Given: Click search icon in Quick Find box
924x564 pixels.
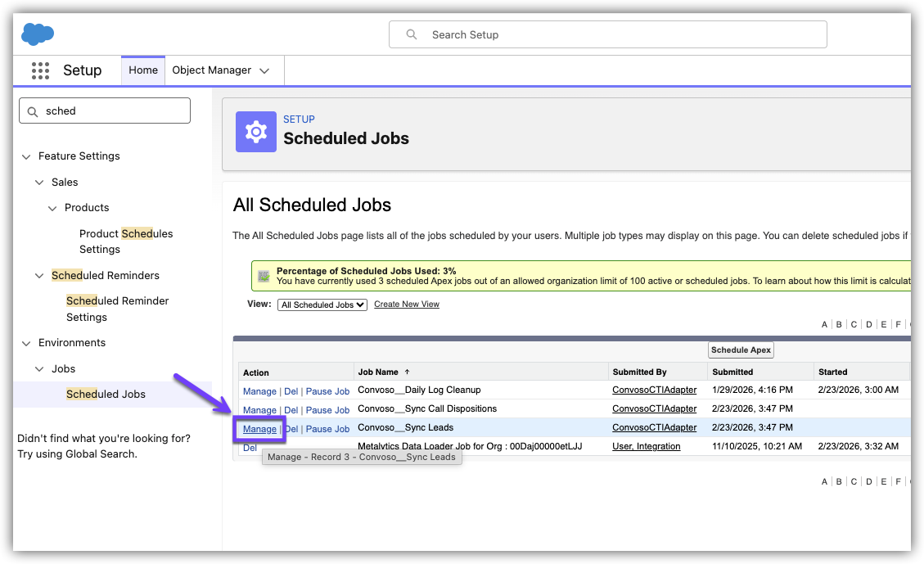Looking at the screenshot, I should click(x=34, y=111).
